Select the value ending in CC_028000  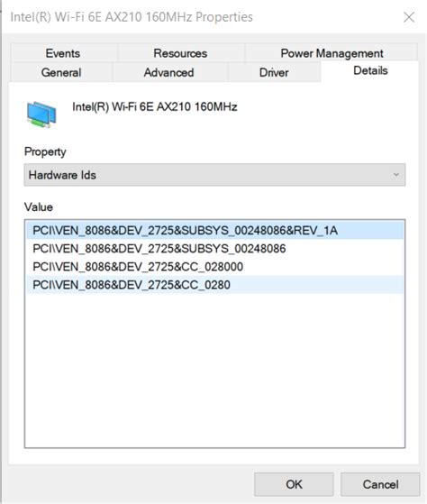[215, 267]
